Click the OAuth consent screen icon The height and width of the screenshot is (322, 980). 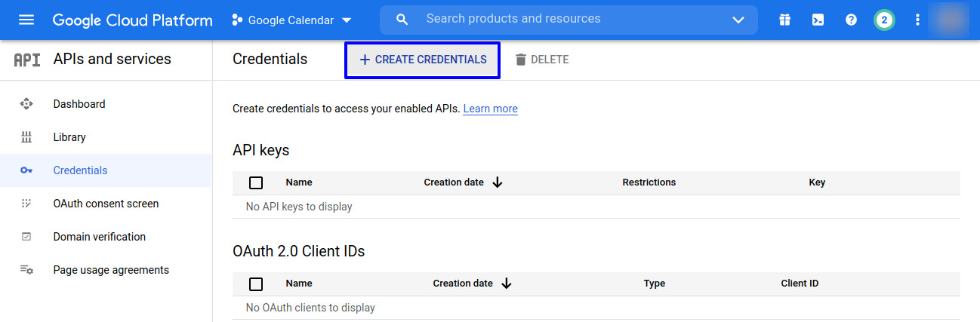[26, 204]
